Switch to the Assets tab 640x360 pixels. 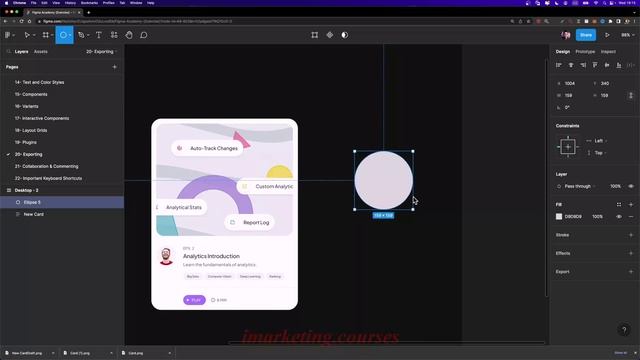41,52
